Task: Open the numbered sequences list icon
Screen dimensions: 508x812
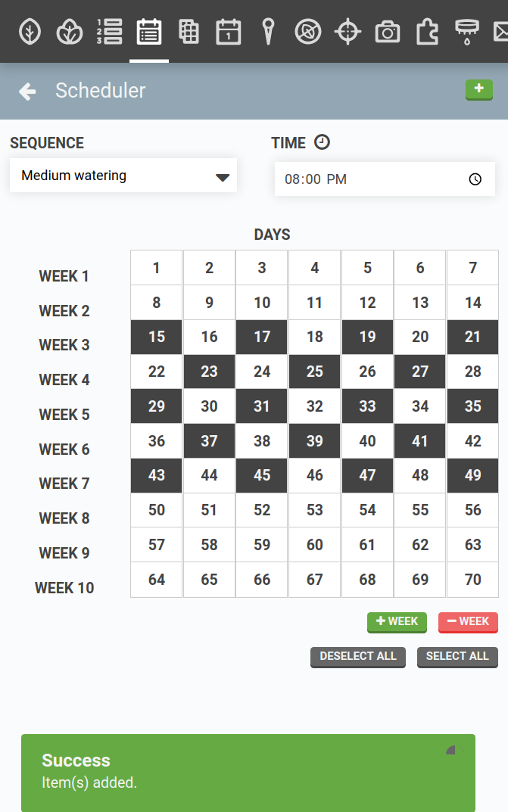Action: (x=109, y=32)
